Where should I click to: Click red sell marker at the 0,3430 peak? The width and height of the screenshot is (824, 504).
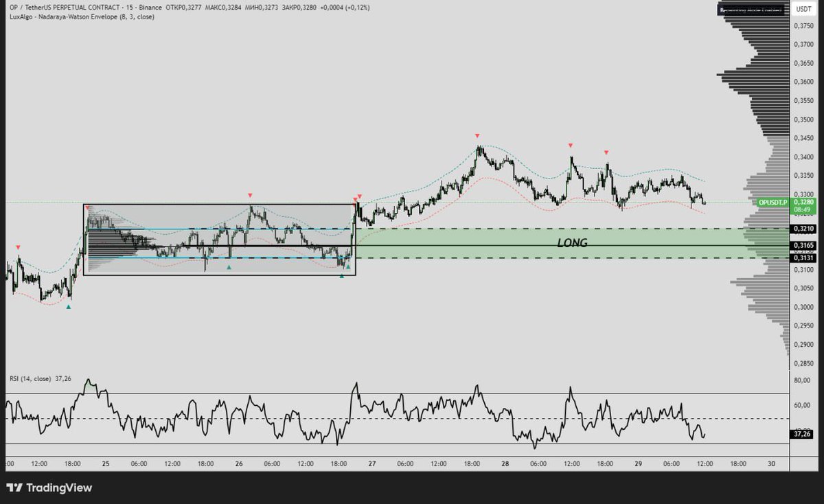[x=477, y=136]
